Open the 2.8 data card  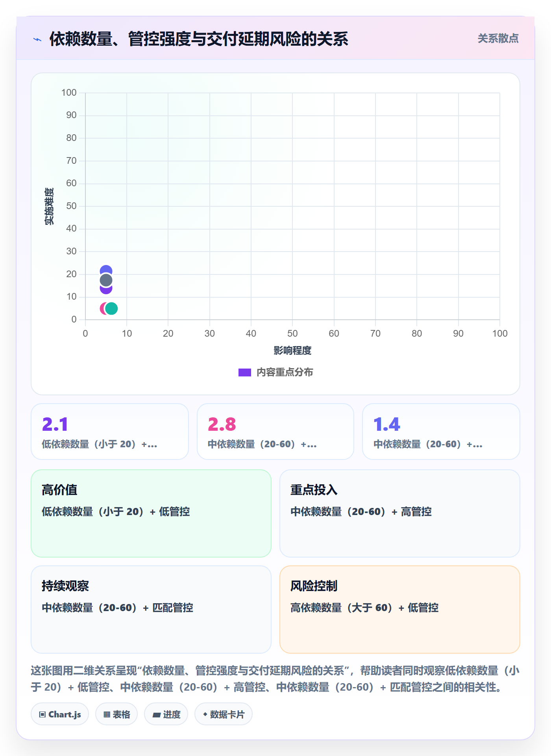coord(275,432)
